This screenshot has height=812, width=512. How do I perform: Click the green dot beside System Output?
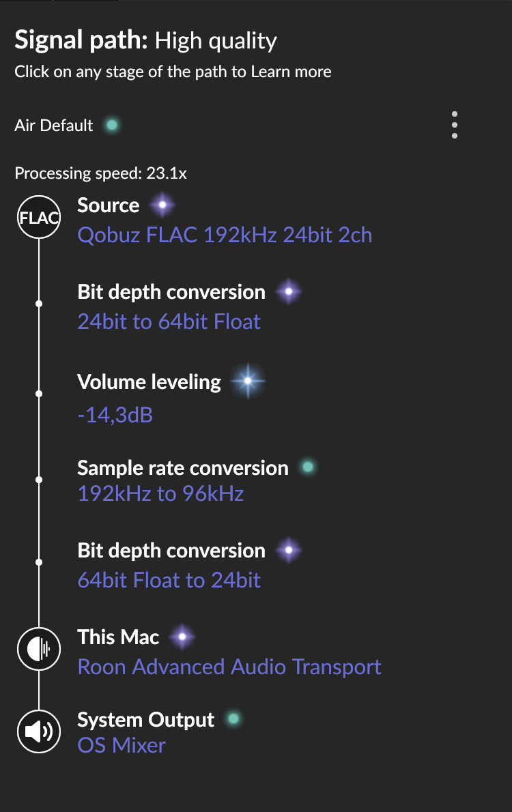pos(233,719)
